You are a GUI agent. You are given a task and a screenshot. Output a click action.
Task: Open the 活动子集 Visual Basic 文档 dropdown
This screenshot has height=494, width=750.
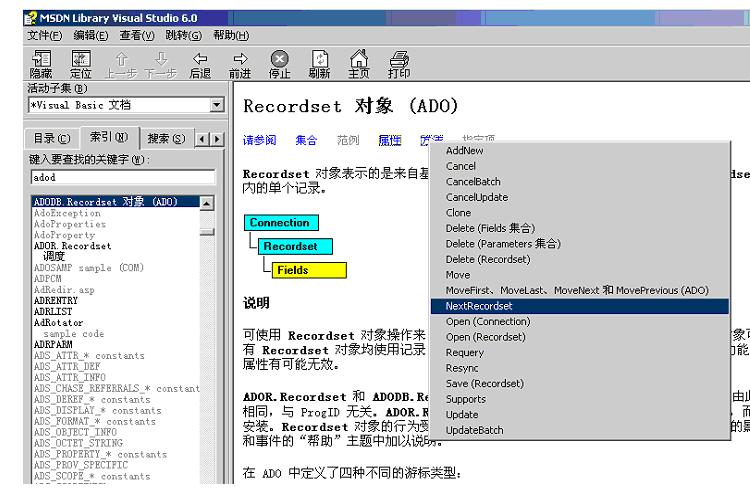217,105
